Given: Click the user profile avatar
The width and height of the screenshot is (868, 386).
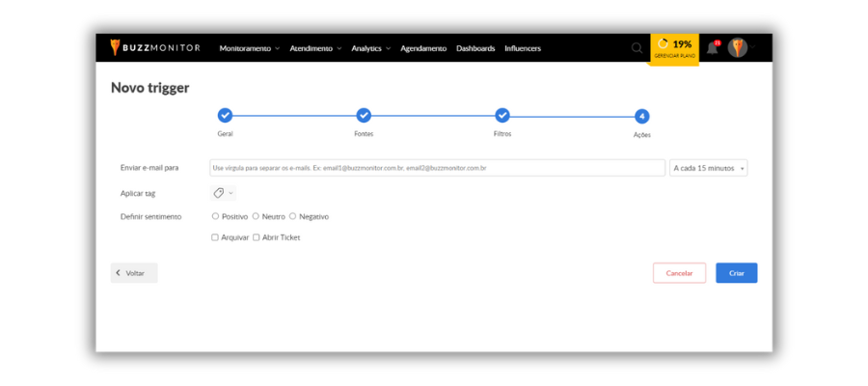Looking at the screenshot, I should coord(738,48).
